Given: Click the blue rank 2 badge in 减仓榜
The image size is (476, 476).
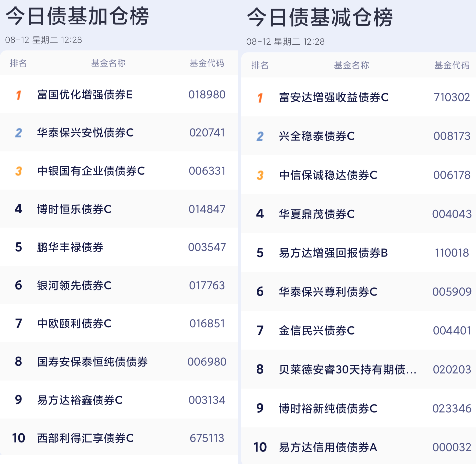Looking at the screenshot, I should point(260,136).
